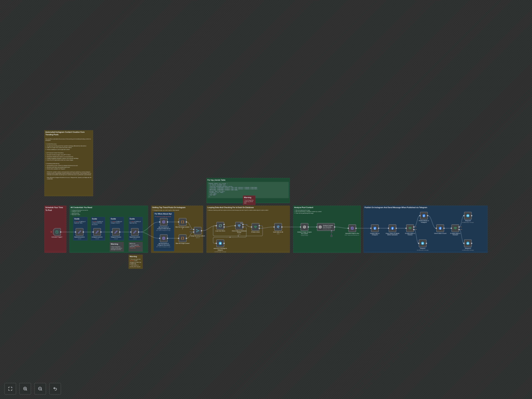Open the Rapid Api params edit node

135,232
